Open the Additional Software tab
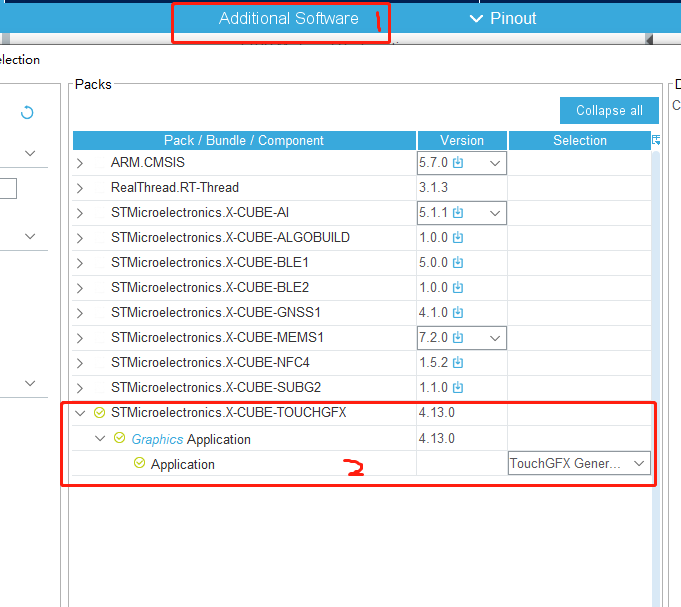Screen dimensions: 681x607 (288, 18)
